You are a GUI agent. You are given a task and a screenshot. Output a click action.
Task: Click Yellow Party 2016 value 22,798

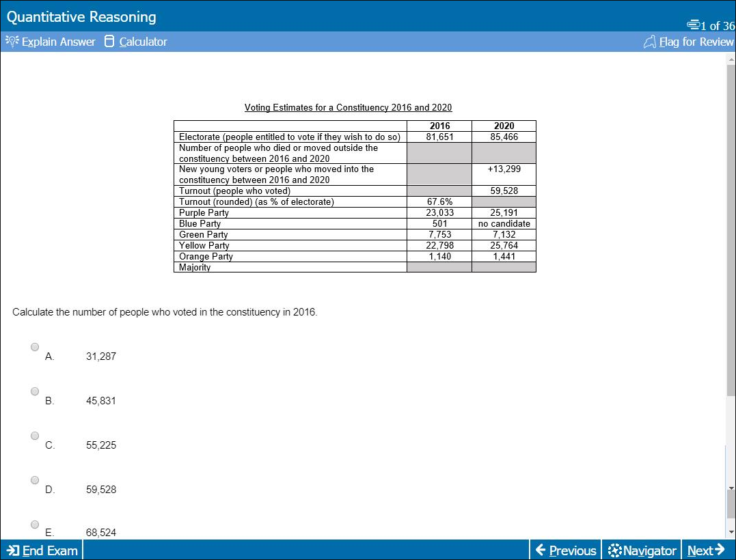click(440, 245)
